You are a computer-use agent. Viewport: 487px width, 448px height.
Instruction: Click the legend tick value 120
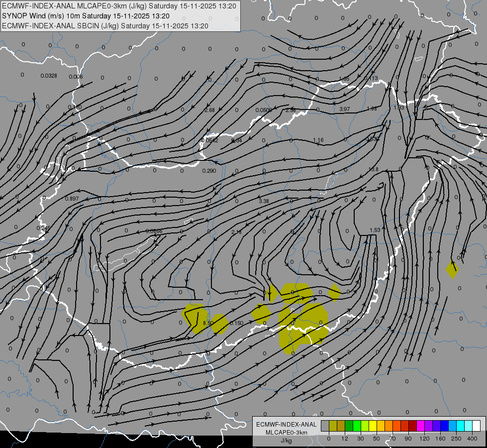[x=424, y=439]
